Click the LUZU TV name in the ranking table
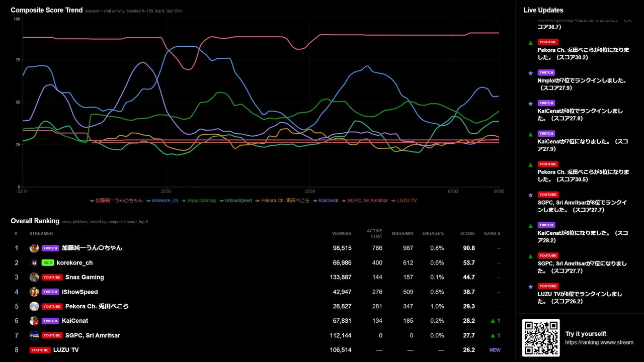644x362 pixels. 66,350
